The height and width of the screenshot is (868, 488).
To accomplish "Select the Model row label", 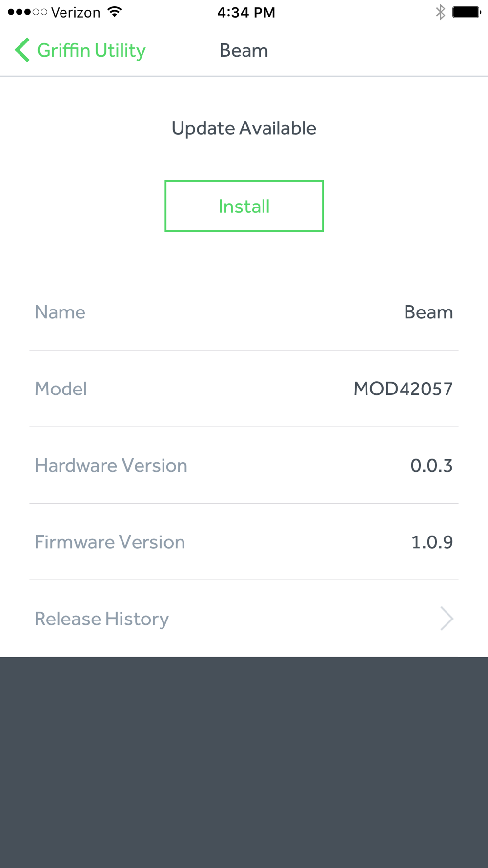I will 61,389.
